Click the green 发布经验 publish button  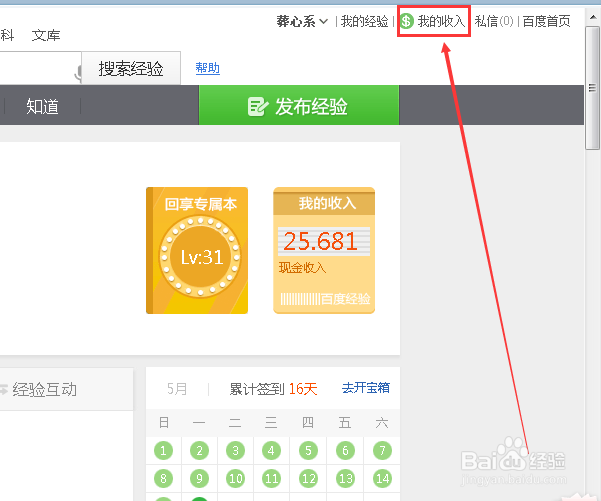pyautogui.click(x=299, y=105)
